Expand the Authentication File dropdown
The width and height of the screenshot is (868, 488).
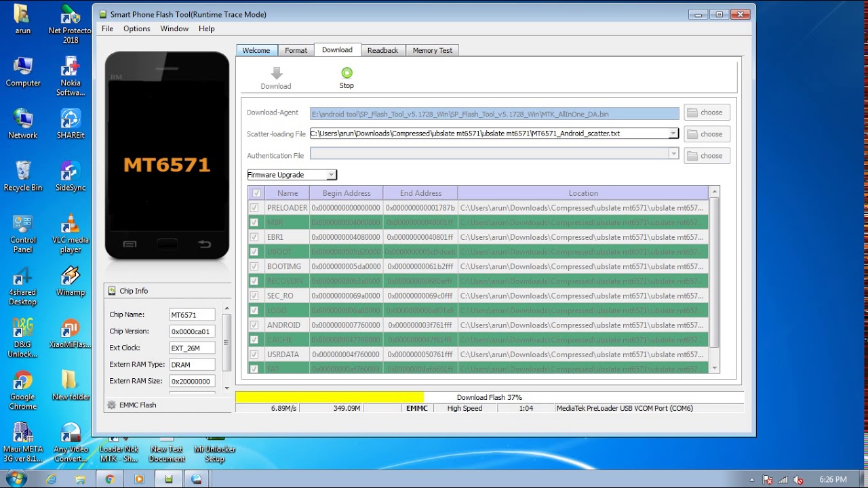point(673,153)
